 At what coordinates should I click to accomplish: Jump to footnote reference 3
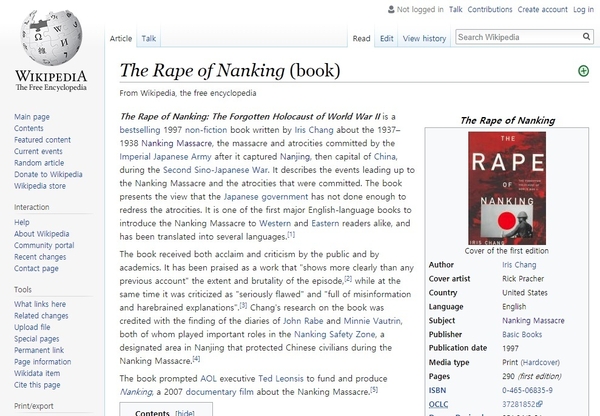pos(243,305)
